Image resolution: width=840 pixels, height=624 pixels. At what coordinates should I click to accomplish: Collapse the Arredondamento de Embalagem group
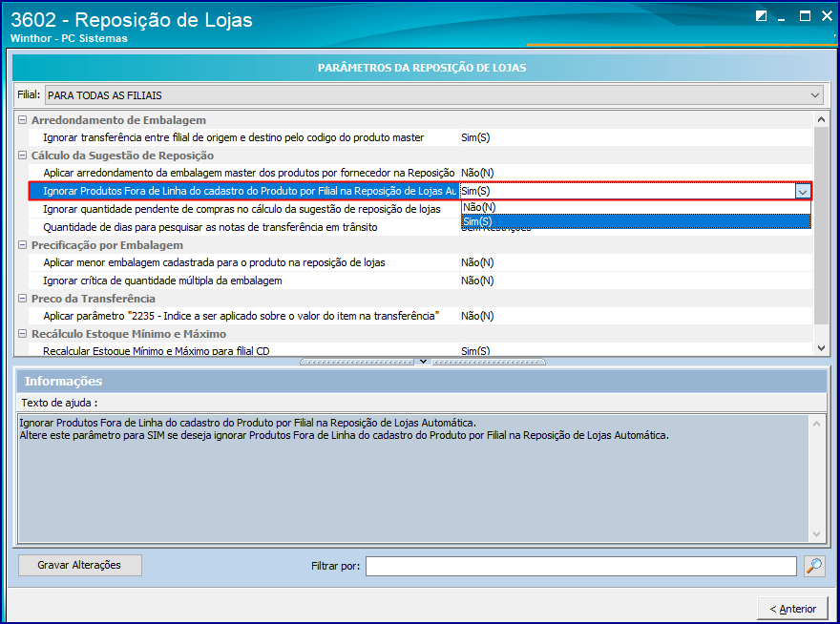pyautogui.click(x=23, y=120)
